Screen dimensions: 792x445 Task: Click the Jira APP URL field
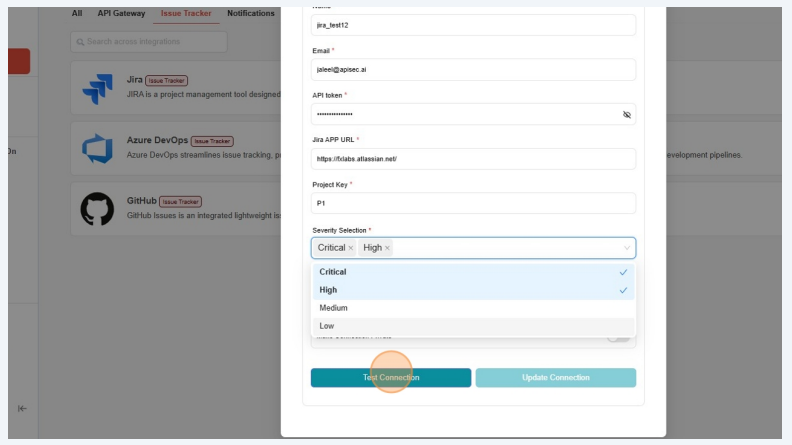(x=473, y=159)
